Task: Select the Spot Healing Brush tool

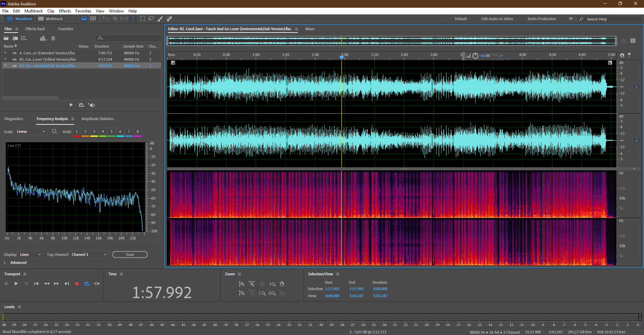Action: click(x=169, y=18)
